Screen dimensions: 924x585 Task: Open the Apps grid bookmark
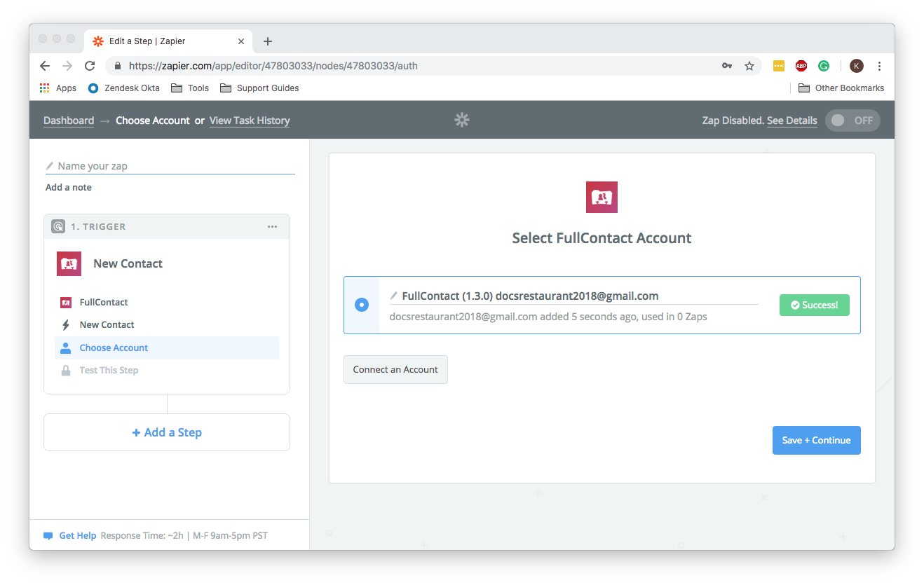coord(58,88)
